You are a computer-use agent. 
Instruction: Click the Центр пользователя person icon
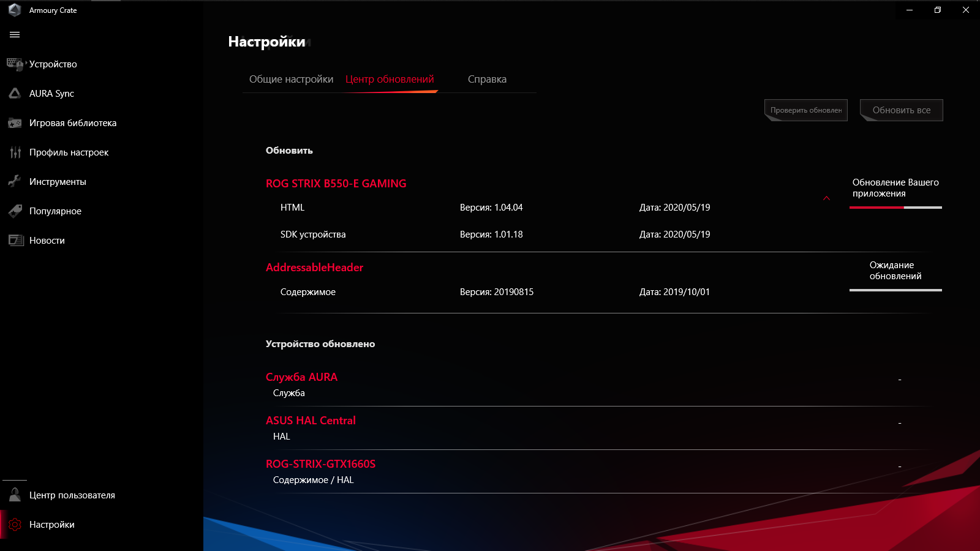coord(15,495)
